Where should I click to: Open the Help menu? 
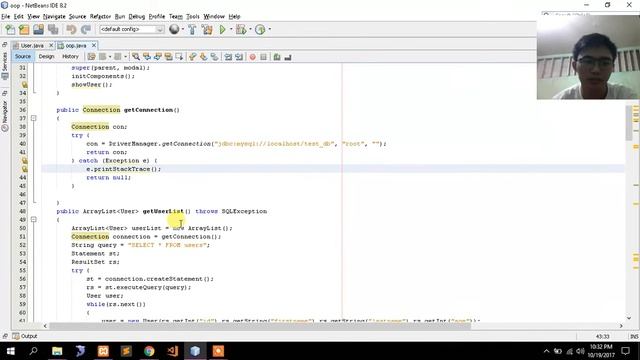234,16
